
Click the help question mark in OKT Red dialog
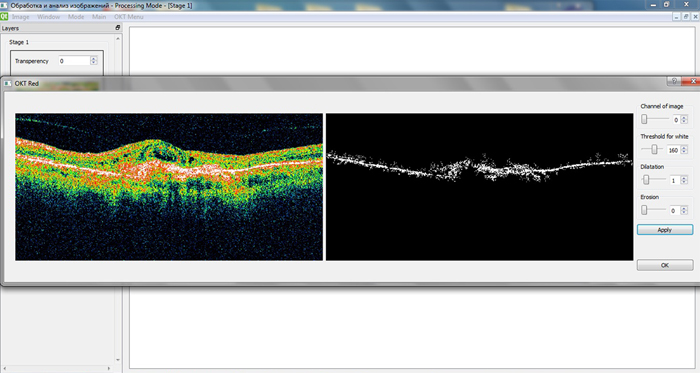click(674, 81)
